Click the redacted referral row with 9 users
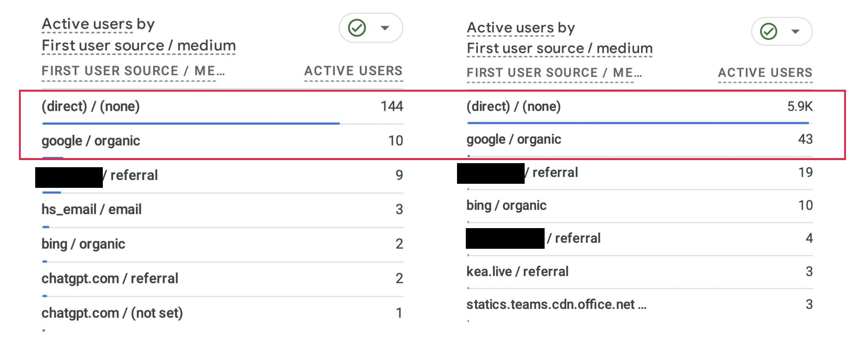 (x=222, y=175)
